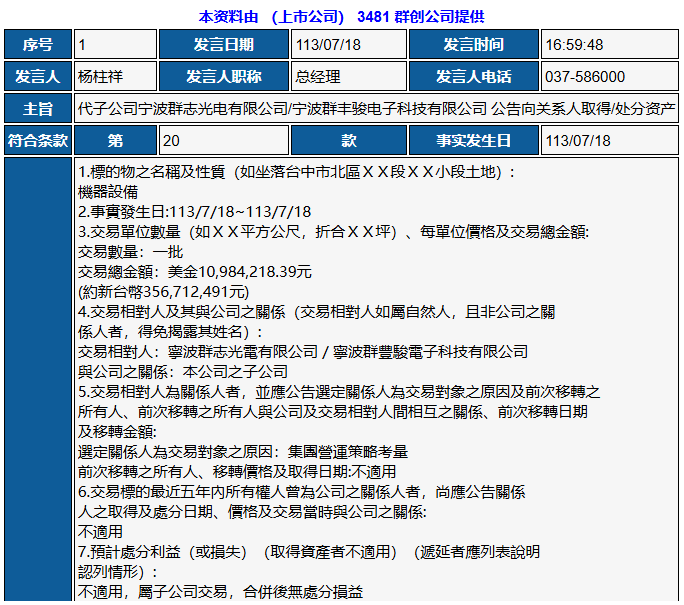This screenshot has height=605, width=684.
Task: Click line '2.事實發生日:113/7/18~113/7/18'
Action: 195,212
